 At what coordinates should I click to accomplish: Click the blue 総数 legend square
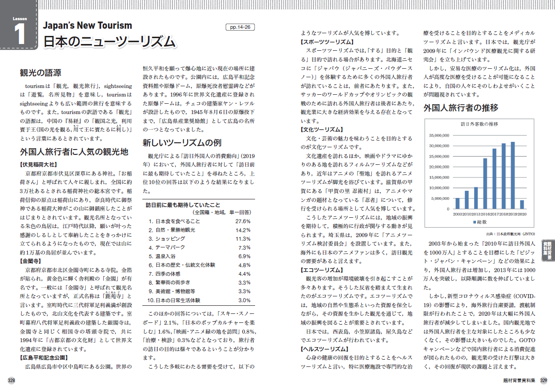point(472,222)
